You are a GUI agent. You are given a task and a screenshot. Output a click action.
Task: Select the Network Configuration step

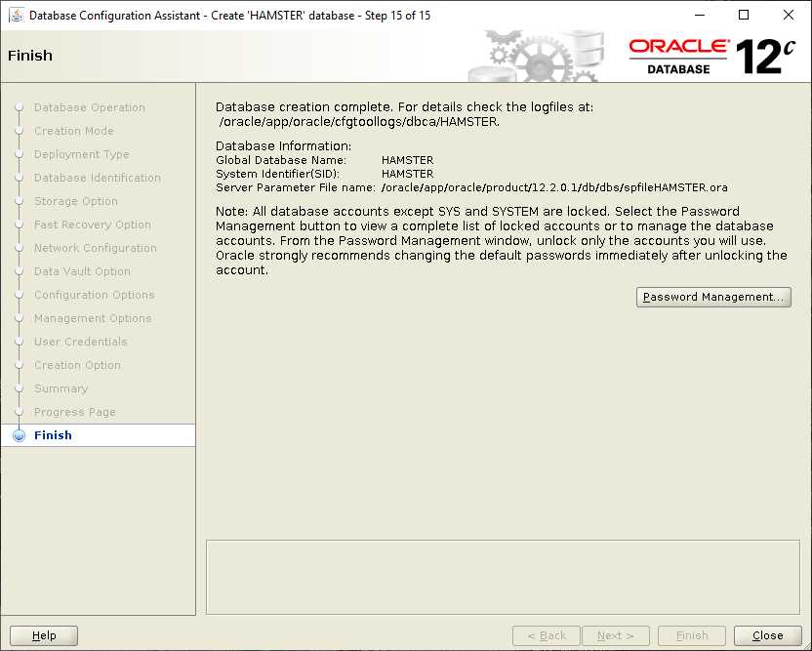(x=96, y=248)
